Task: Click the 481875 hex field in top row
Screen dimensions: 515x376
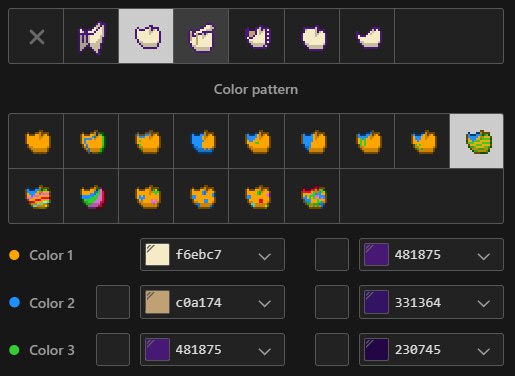Action: point(431,255)
